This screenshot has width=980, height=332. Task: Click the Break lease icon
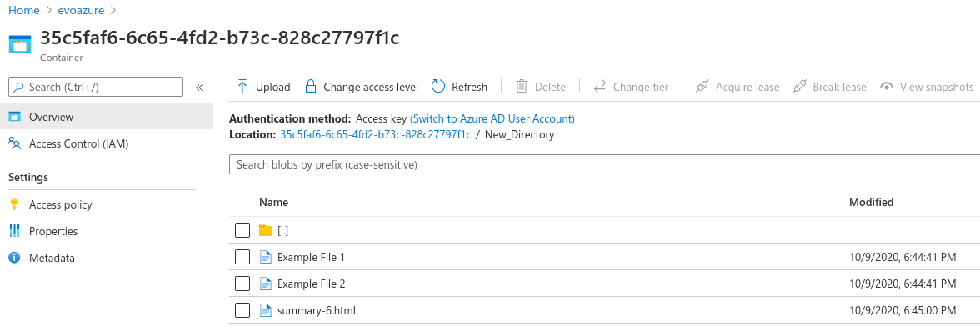[799, 86]
